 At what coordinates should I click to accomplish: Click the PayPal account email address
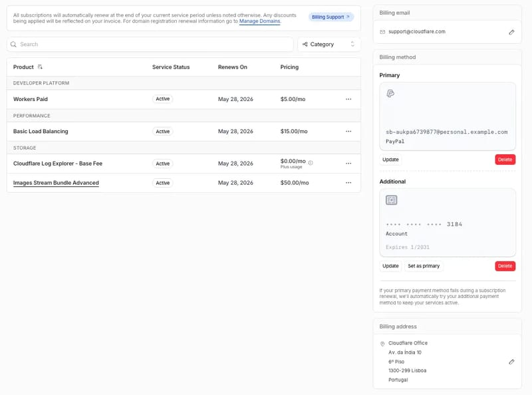coord(446,132)
